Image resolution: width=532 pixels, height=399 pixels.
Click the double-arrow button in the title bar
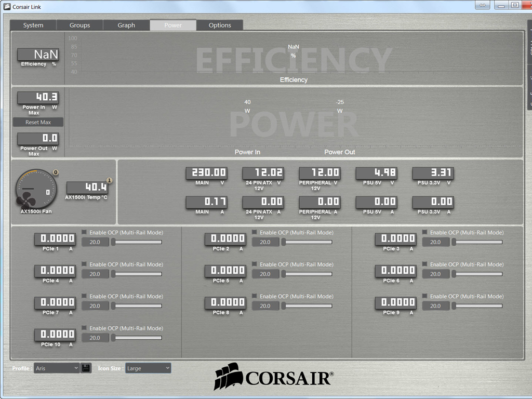pos(482,5)
